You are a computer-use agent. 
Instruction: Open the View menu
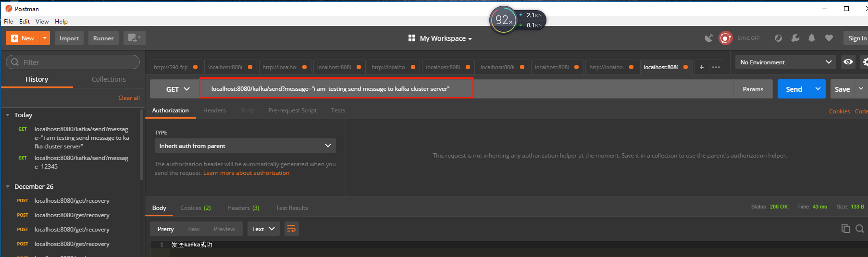(42, 21)
